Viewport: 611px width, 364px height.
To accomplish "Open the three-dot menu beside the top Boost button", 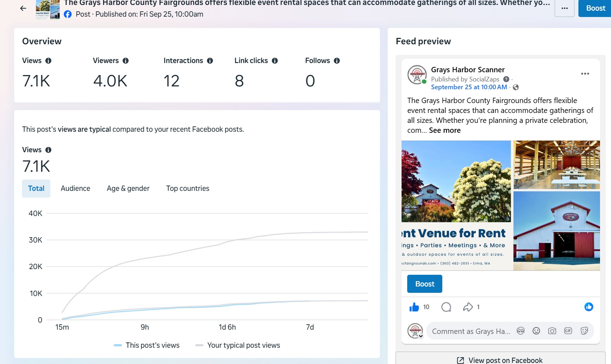I will coord(564,8).
